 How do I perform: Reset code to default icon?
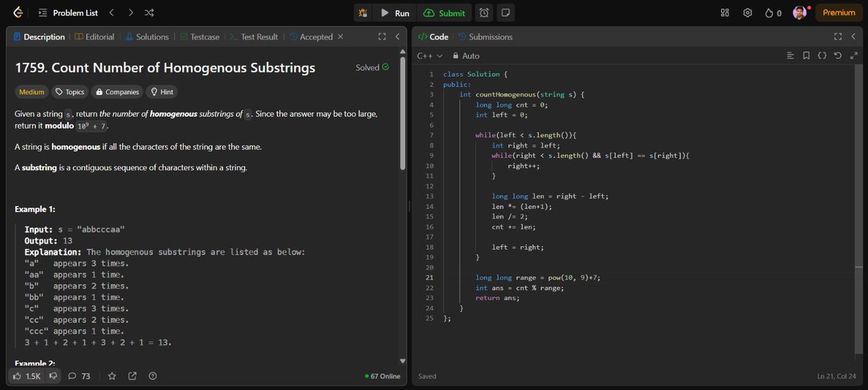[838, 56]
